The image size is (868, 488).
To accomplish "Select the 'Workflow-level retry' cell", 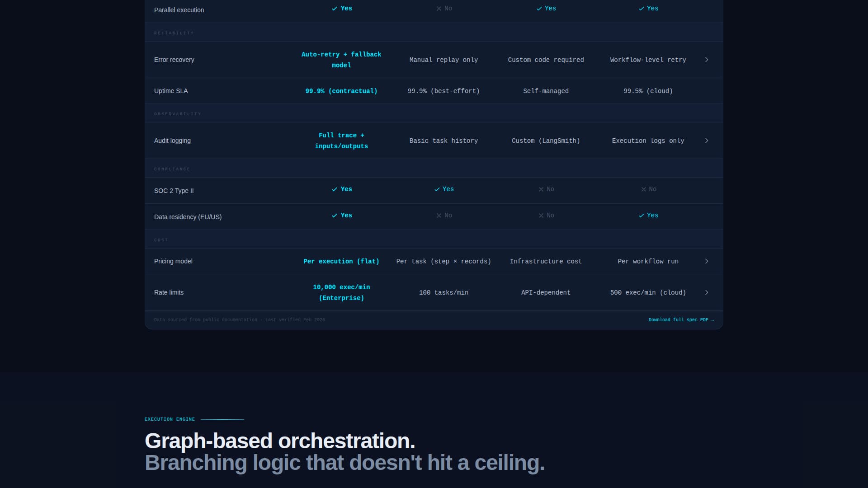I will pos(648,60).
